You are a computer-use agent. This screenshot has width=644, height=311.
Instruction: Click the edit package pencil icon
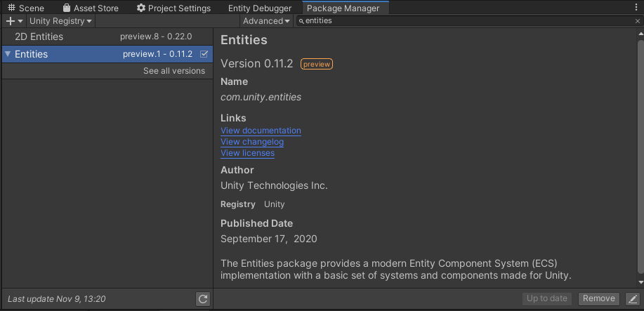pos(632,299)
